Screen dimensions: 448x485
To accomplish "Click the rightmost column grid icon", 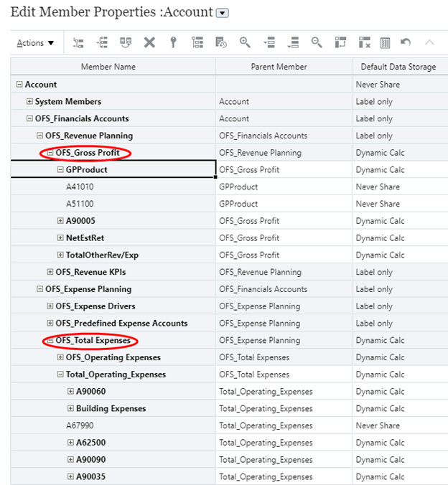I will pyautogui.click(x=385, y=43).
